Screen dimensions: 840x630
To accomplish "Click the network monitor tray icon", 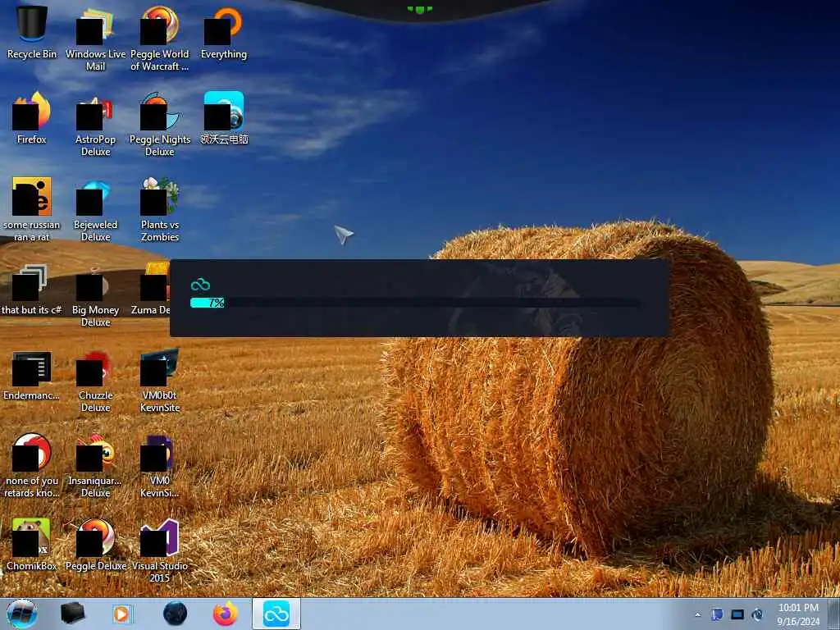I will pos(737,614).
